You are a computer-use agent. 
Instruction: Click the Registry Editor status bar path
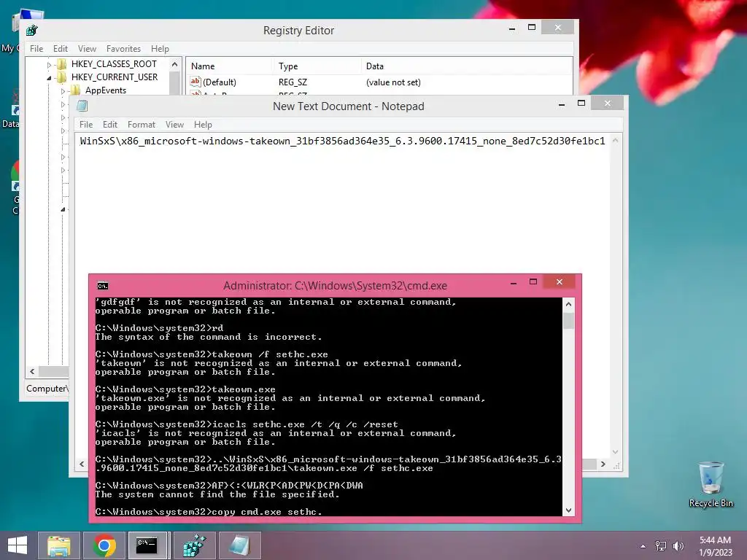[x=47, y=389]
